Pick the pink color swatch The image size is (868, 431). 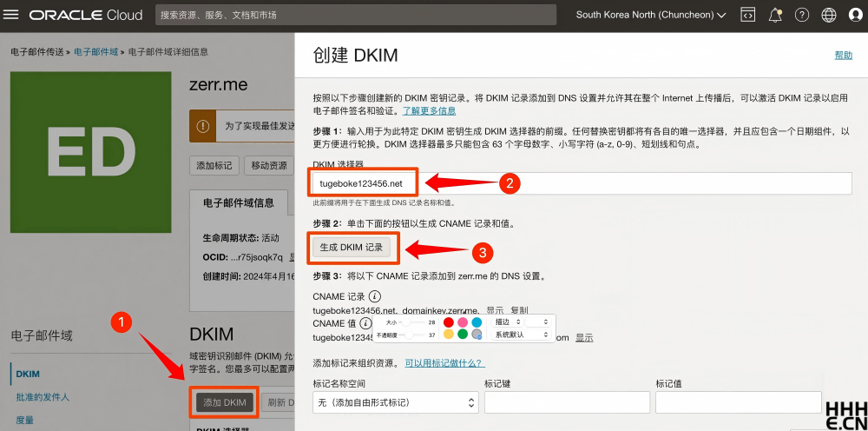463,322
